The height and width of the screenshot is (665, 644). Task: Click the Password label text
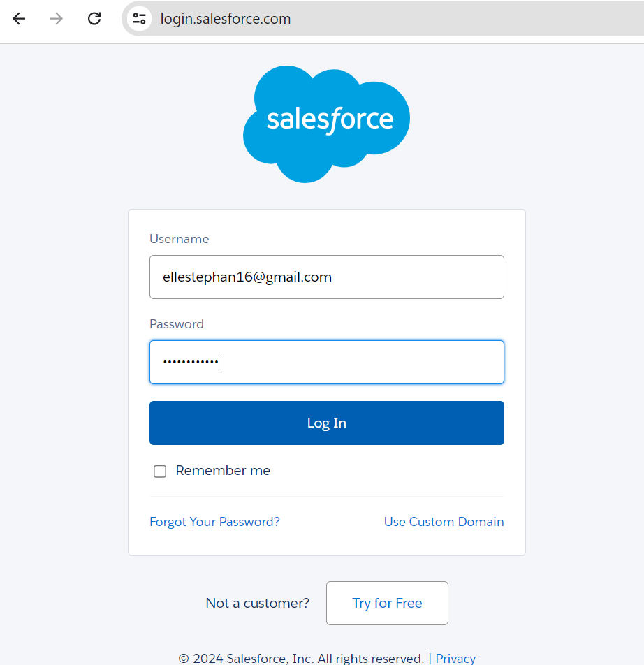pos(177,324)
